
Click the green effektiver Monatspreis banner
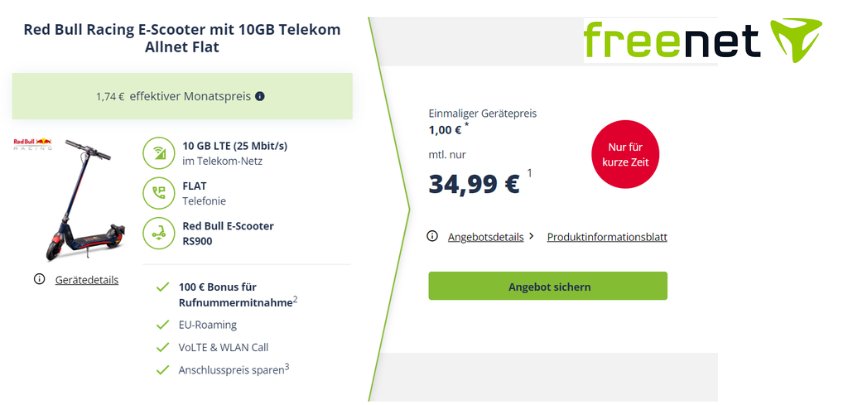click(182, 96)
